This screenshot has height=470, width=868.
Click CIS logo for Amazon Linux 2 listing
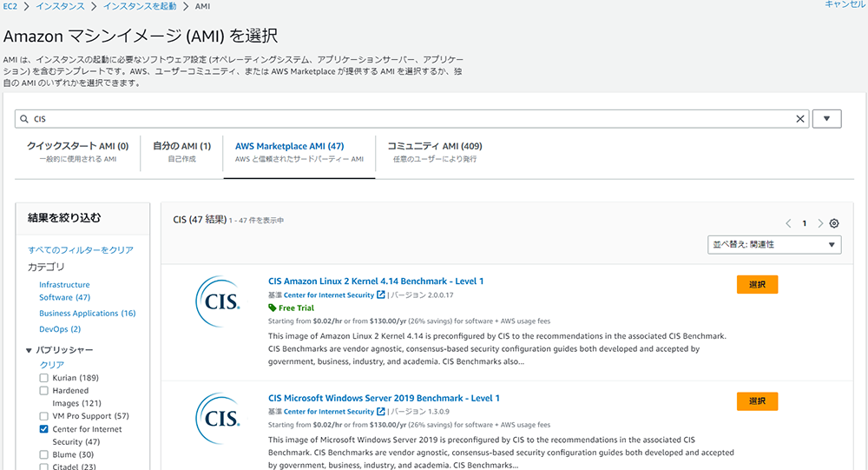(217, 301)
